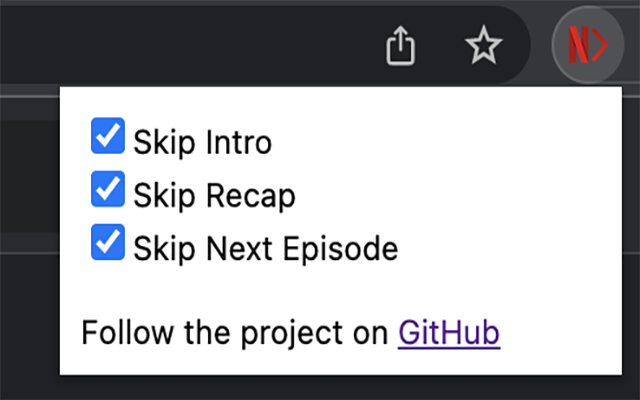The height and width of the screenshot is (400, 640).
Task: Click the toolbar area right of extension icon
Action: [632, 44]
